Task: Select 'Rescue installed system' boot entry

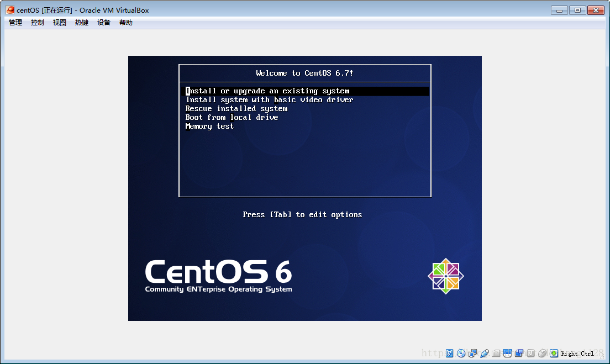Action: pyautogui.click(x=236, y=108)
